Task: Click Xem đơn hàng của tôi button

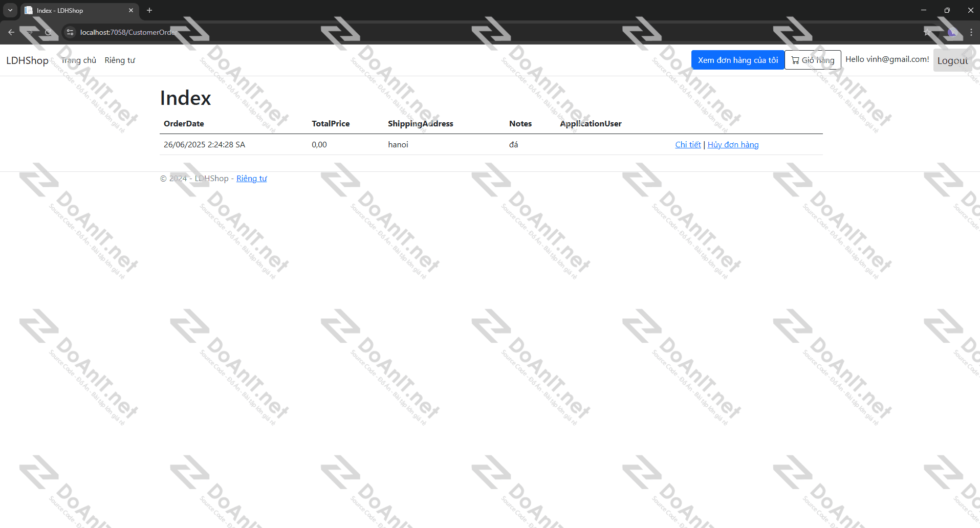Action: click(x=738, y=60)
